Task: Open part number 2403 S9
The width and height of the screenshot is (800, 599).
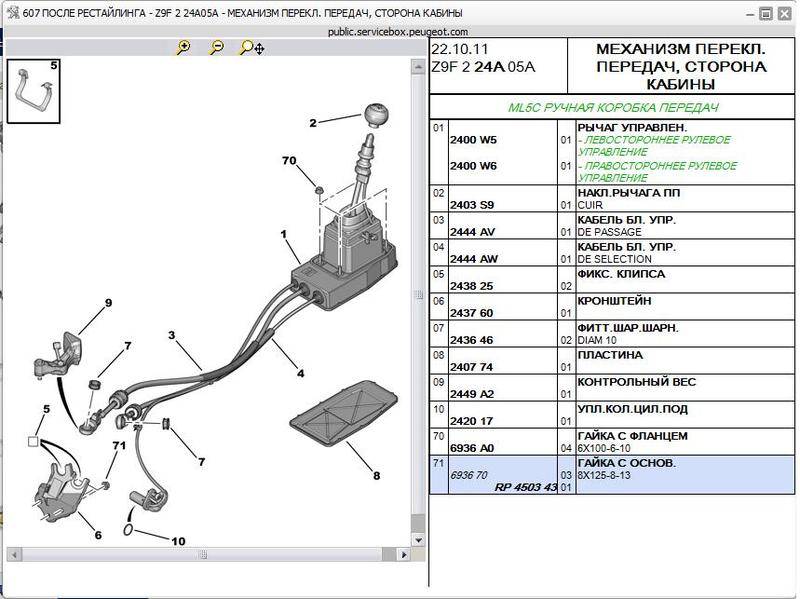Action: tap(470, 205)
